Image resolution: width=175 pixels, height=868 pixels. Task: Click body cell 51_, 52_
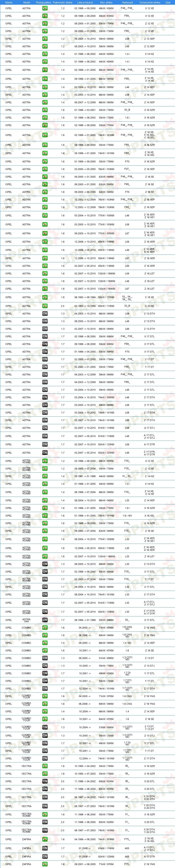[x=127, y=476]
